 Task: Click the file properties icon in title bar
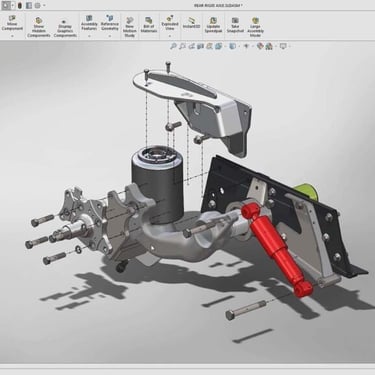point(29,5)
